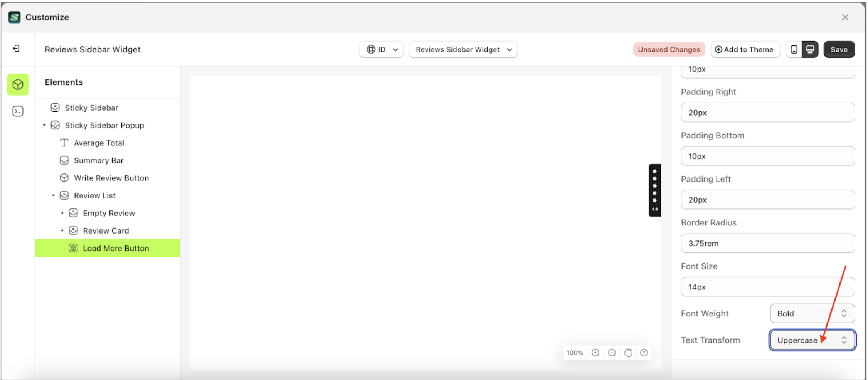This screenshot has width=868, height=380.
Task: Change Text Transform from Uppercase
Action: (812, 340)
